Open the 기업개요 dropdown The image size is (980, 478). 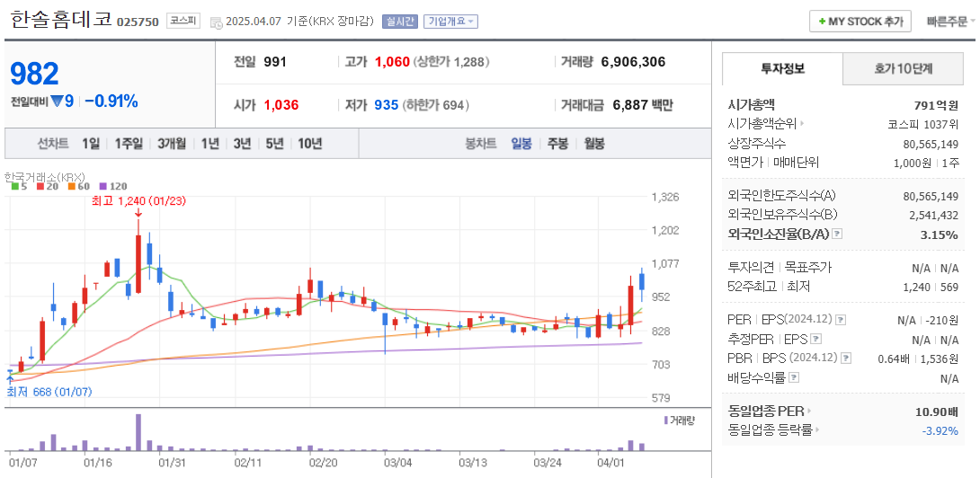(x=450, y=21)
